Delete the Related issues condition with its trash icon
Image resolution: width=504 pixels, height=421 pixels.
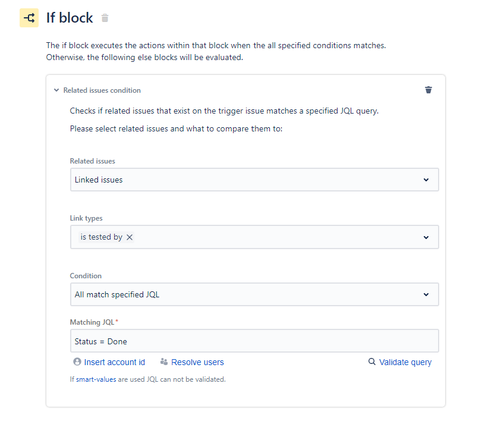(429, 90)
